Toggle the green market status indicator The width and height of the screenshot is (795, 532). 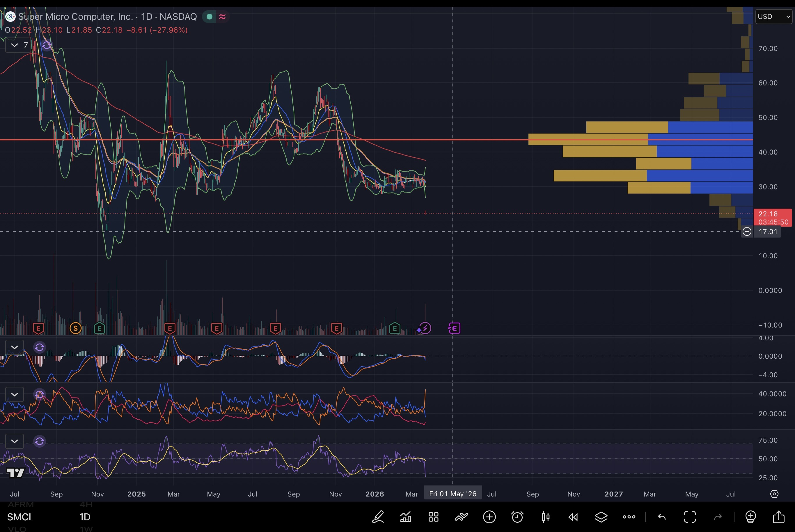tap(210, 16)
